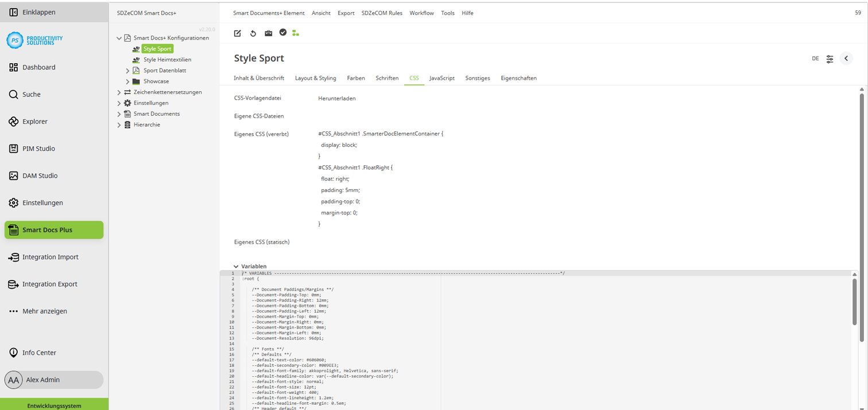868x410 pixels.
Task: Click the Productivity Solutions logo
Action: [35, 40]
